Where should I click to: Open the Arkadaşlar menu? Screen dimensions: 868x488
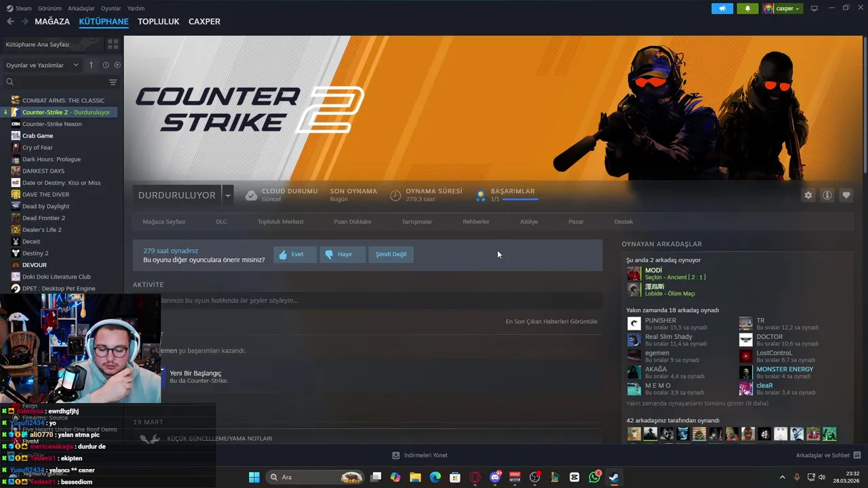[81, 8]
